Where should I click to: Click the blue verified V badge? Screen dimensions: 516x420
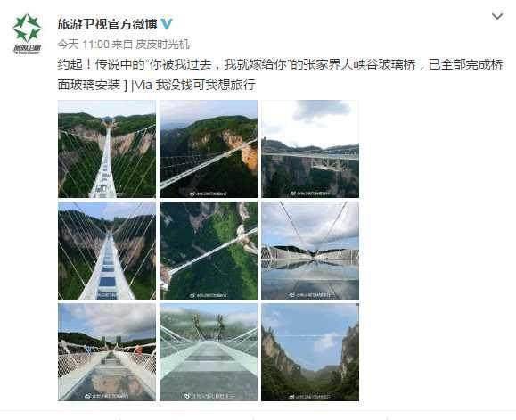tap(167, 24)
